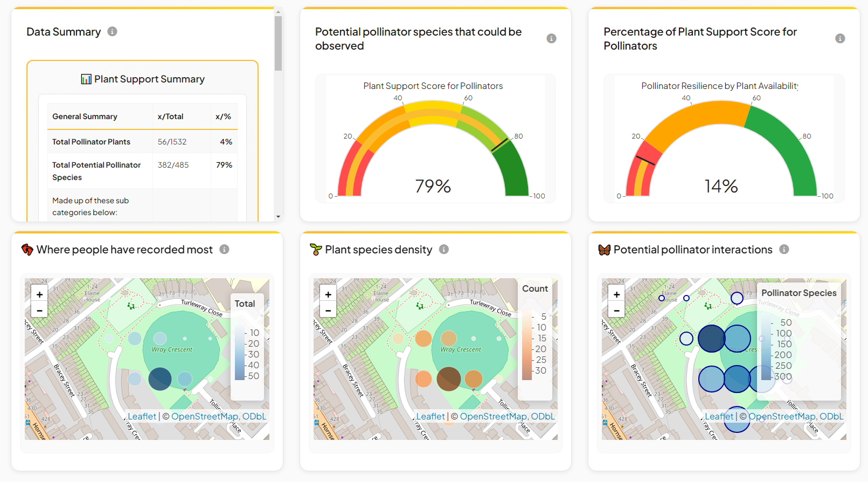
Task: Click info icon beside Where people have recorded most
Action: pyautogui.click(x=225, y=250)
